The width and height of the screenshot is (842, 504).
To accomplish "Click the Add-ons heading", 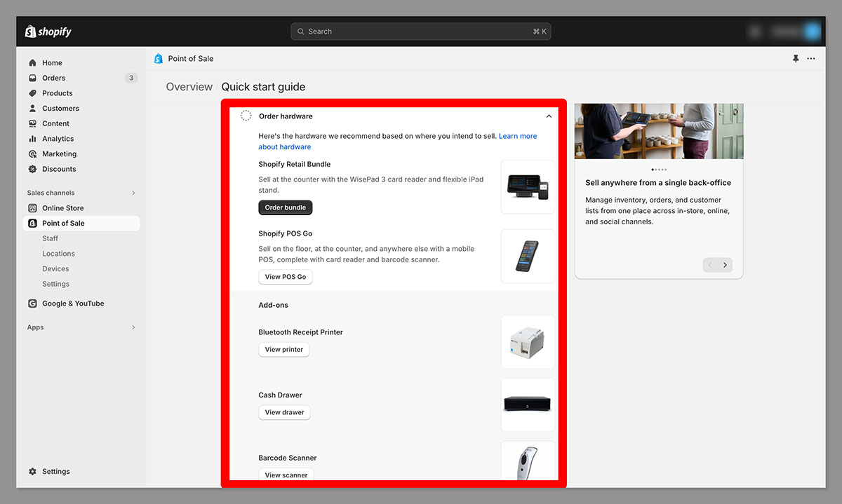I will (x=273, y=306).
